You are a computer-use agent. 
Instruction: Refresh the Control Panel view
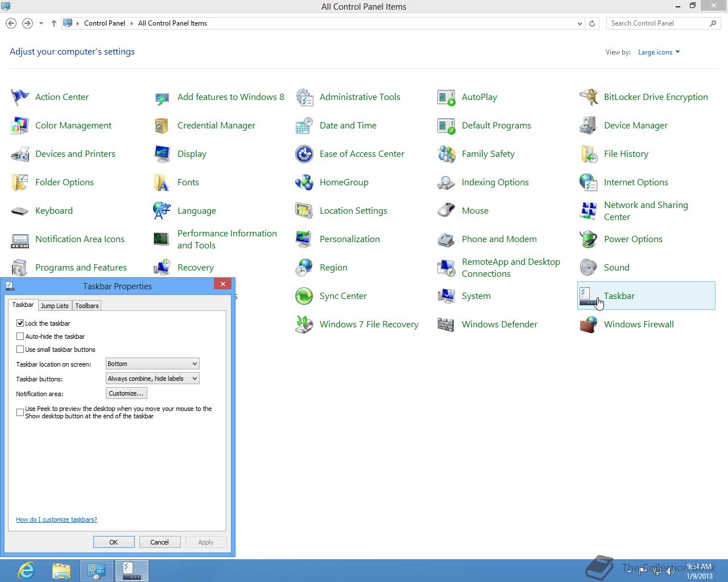[x=592, y=23]
